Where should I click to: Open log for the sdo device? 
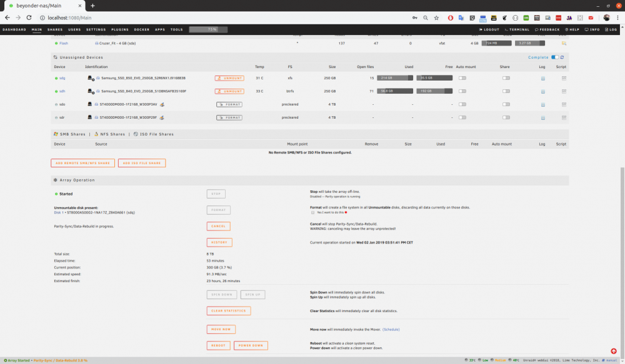(543, 105)
